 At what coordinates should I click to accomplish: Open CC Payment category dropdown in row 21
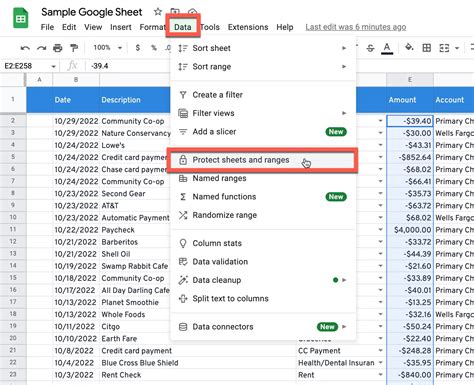point(380,351)
